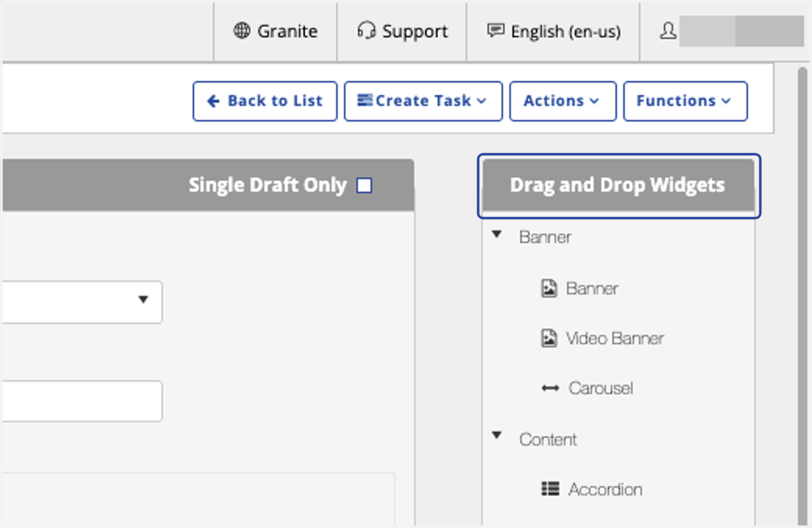This screenshot has width=812, height=528.
Task: Click the Banner widget image icon
Action: coord(549,288)
